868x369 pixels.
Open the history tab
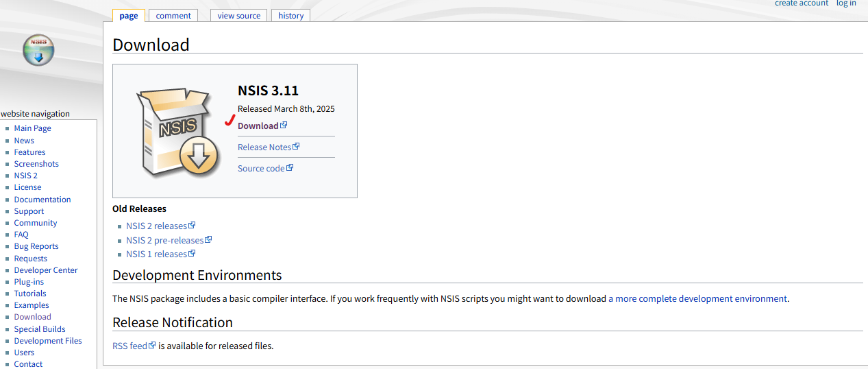click(291, 15)
